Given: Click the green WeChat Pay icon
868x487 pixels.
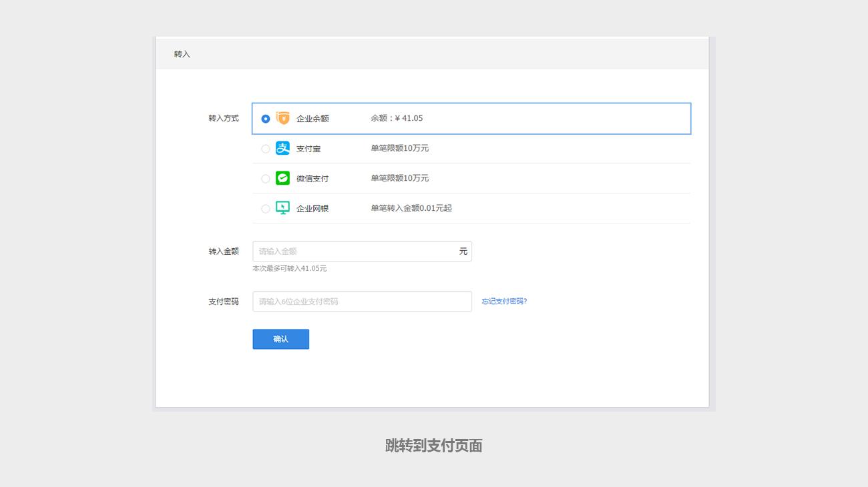Looking at the screenshot, I should pos(283,178).
